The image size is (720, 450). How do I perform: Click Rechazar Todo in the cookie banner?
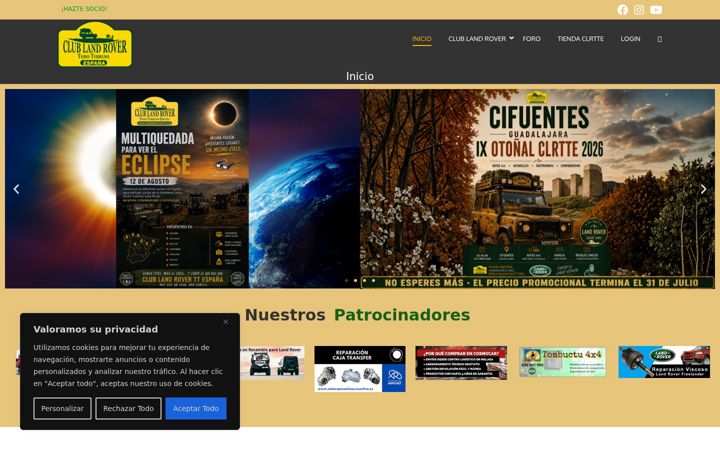click(x=128, y=408)
